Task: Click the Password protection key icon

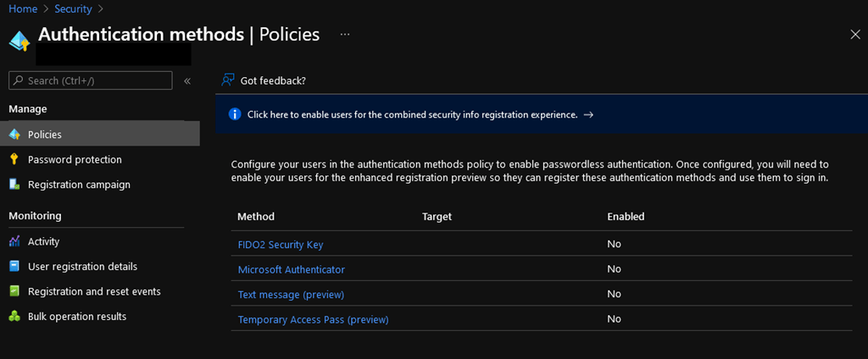Action: pyautogui.click(x=14, y=159)
